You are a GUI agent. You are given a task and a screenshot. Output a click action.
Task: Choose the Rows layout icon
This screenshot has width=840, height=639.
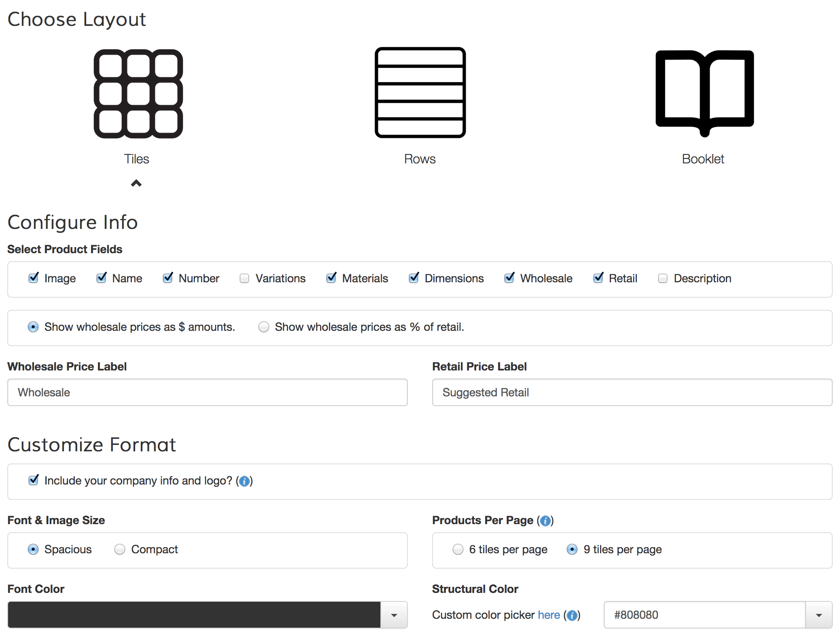(x=420, y=93)
